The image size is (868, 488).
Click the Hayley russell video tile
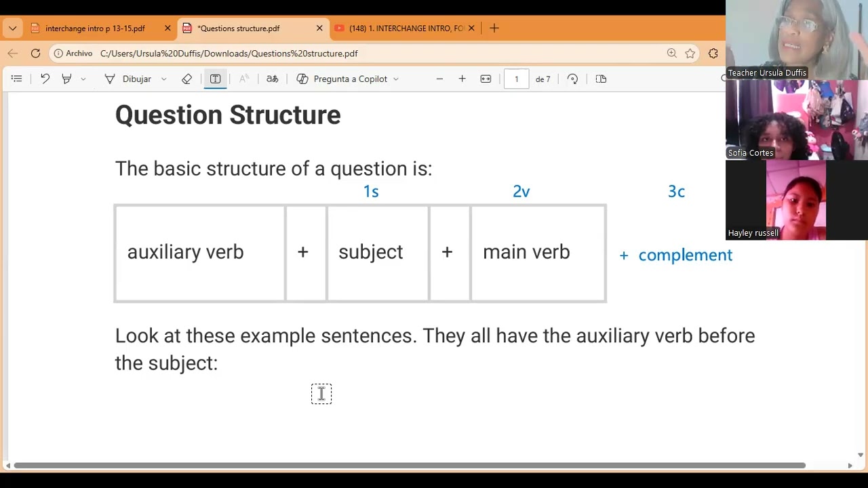point(797,200)
